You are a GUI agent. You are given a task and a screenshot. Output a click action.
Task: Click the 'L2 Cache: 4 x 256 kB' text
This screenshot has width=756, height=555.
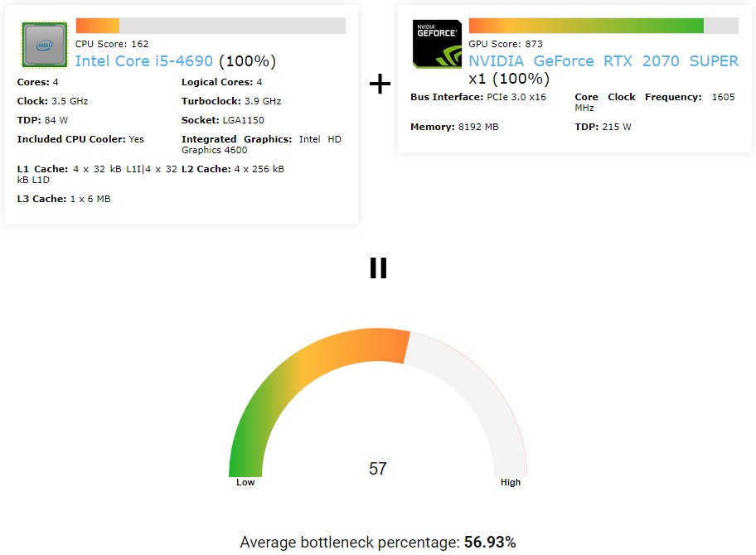click(233, 169)
